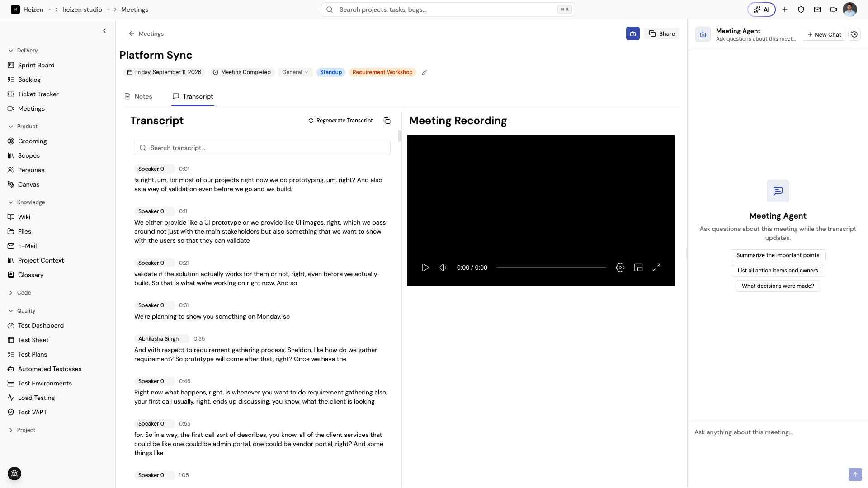Switch to the Transcript tab
This screenshot has height=488, width=868.
tap(193, 96)
